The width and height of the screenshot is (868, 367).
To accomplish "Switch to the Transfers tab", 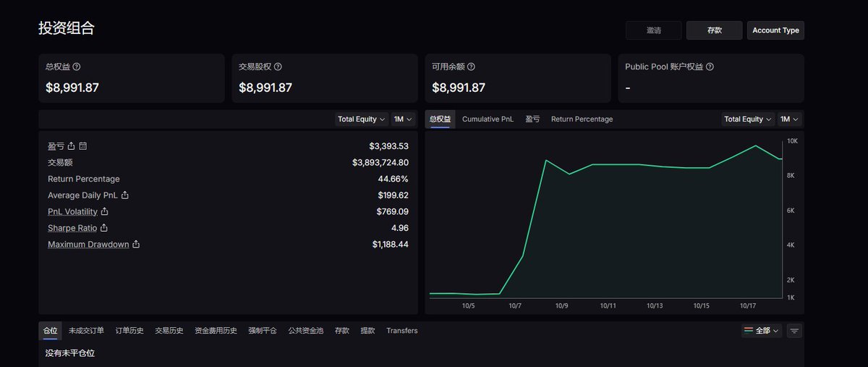I will point(401,331).
